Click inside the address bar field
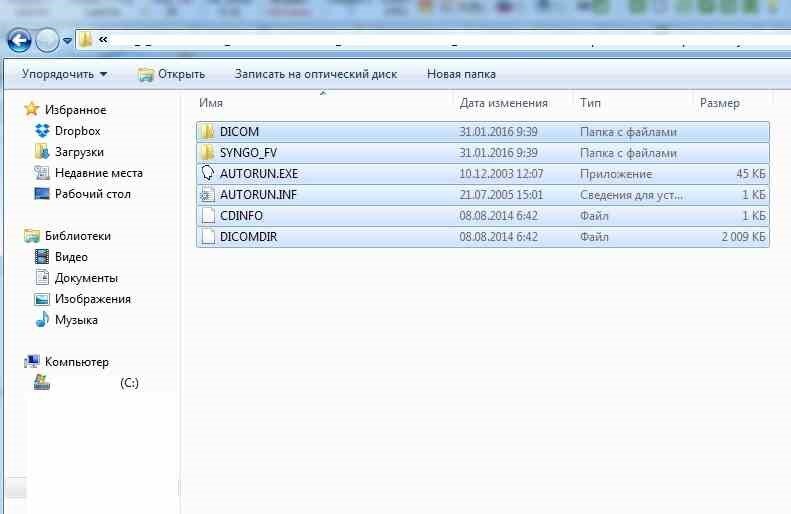 (x=433, y=40)
